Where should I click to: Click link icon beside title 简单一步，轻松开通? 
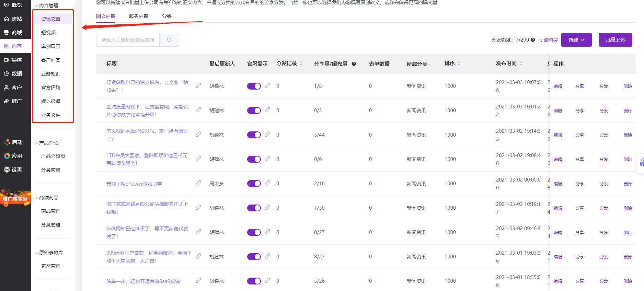(x=198, y=280)
